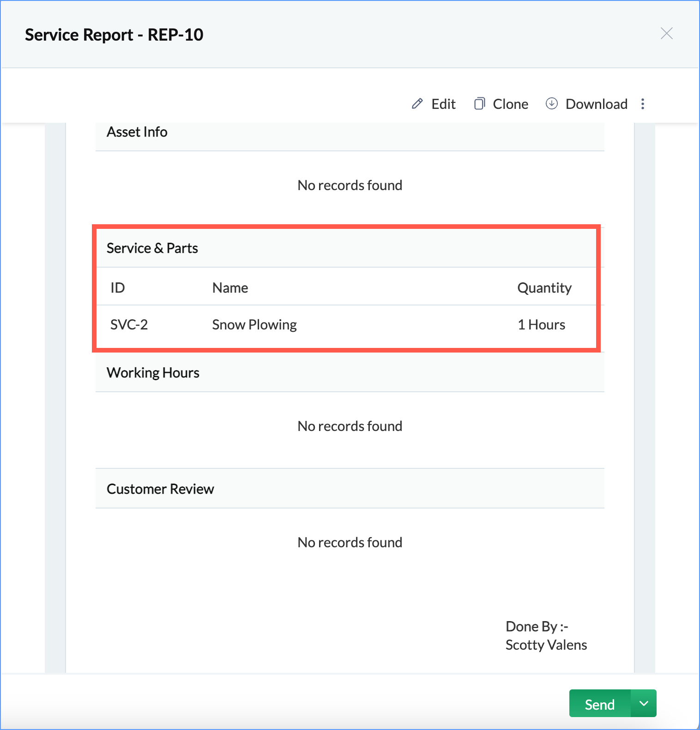This screenshot has height=730, width=700.
Task: Select the Customer Review section header
Action: pos(160,489)
